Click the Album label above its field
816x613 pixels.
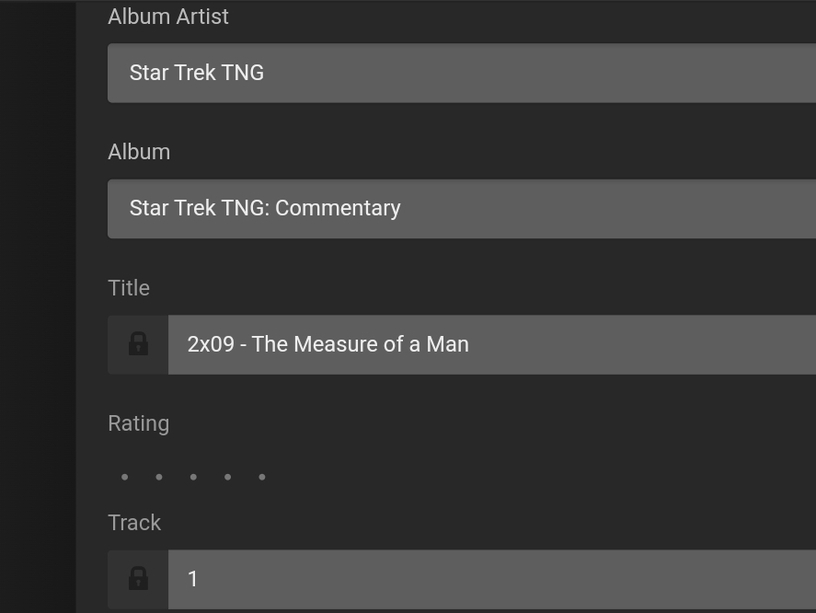coord(139,152)
